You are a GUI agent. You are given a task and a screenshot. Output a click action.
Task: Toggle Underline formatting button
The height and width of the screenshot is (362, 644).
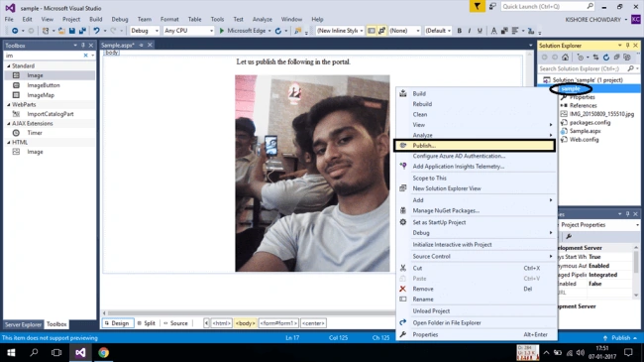(x=480, y=31)
